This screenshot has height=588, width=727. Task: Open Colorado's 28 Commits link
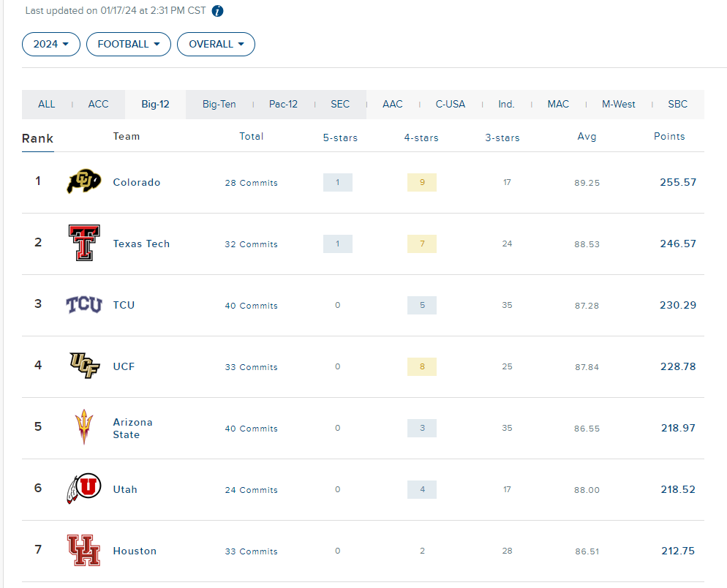pyautogui.click(x=252, y=183)
